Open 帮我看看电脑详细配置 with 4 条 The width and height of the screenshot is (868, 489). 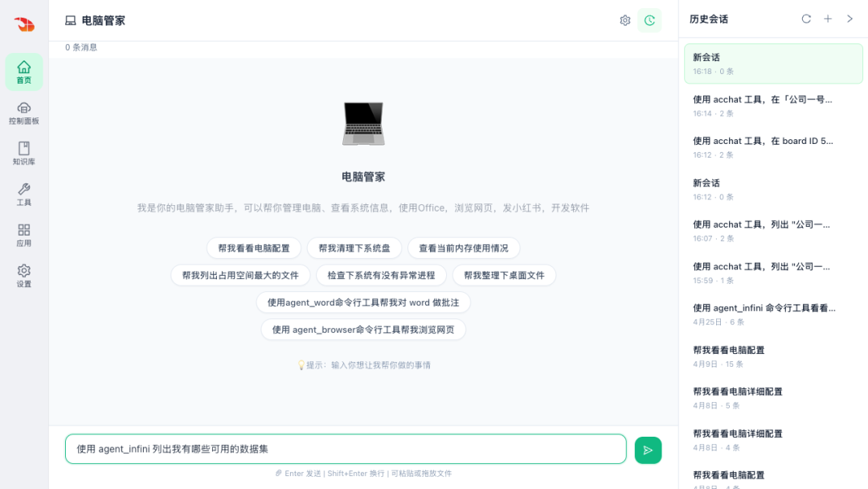(773, 440)
